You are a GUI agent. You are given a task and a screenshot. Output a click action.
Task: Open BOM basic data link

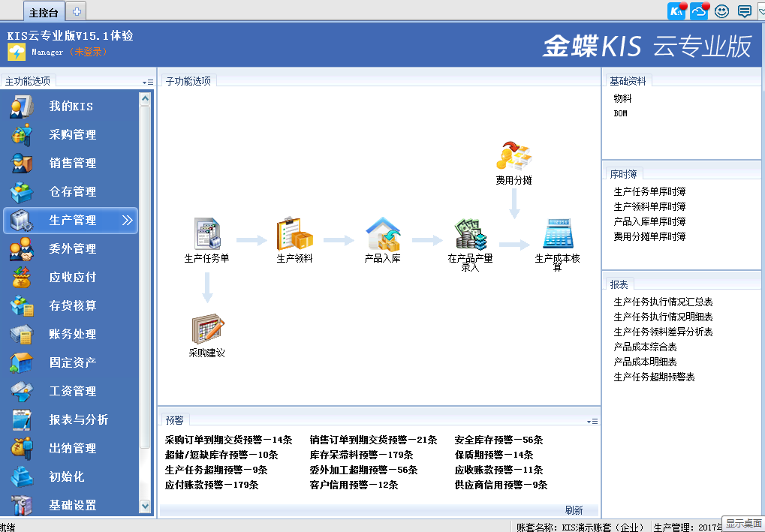pyautogui.click(x=621, y=113)
